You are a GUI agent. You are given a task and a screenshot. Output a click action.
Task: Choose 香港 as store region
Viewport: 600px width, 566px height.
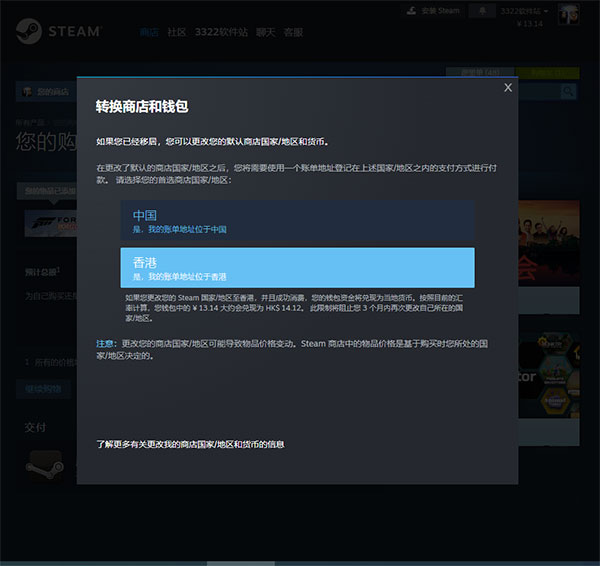coord(297,268)
